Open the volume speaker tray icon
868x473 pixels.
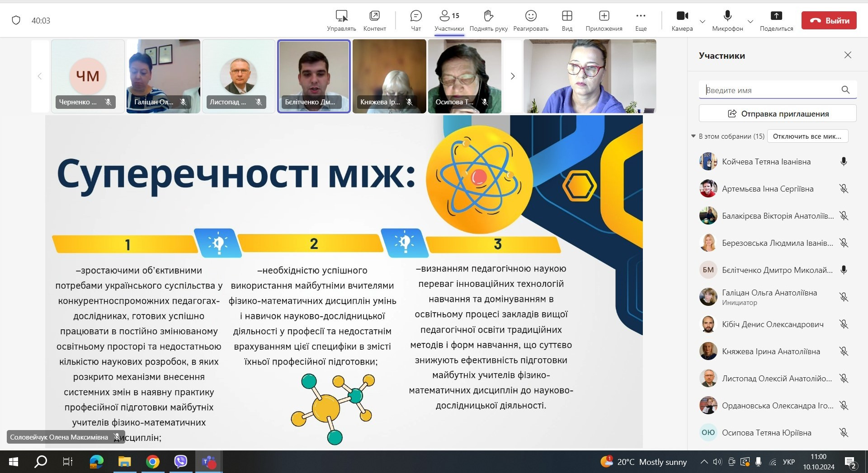717,462
